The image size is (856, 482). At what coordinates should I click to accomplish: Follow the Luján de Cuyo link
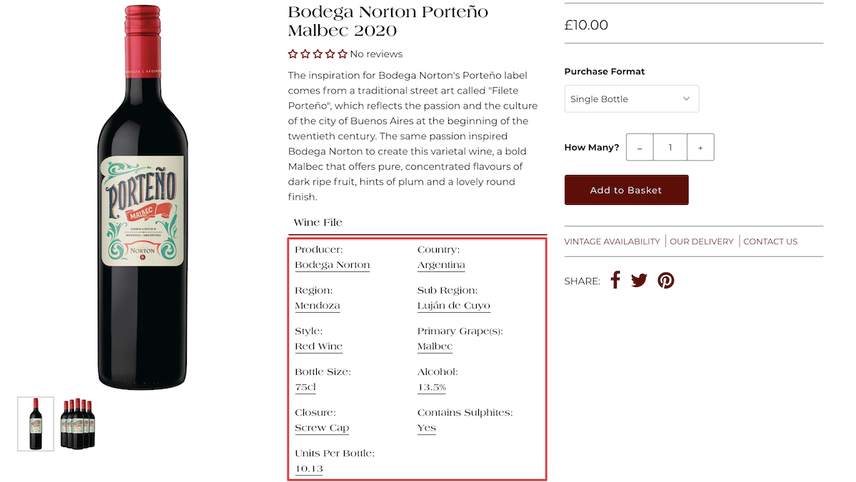(x=454, y=306)
